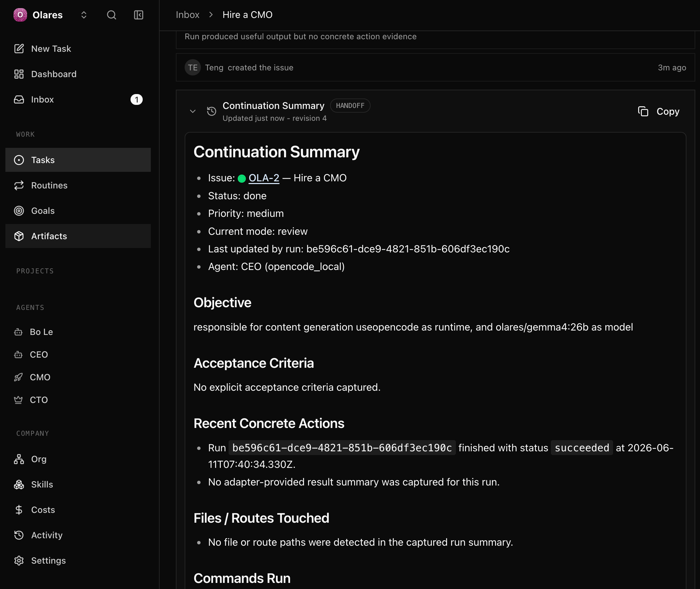Viewport: 700px width, 589px height.
Task: Click the Continuation Summary history icon
Action: point(212,111)
